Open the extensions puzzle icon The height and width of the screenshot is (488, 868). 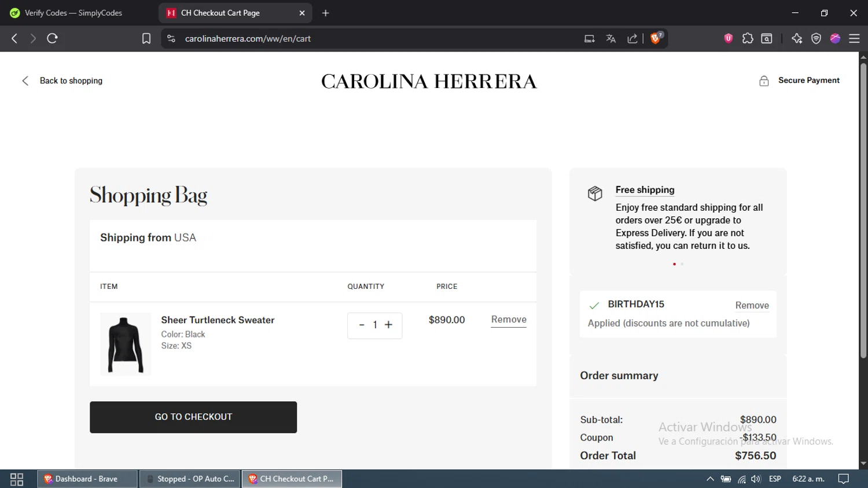748,39
